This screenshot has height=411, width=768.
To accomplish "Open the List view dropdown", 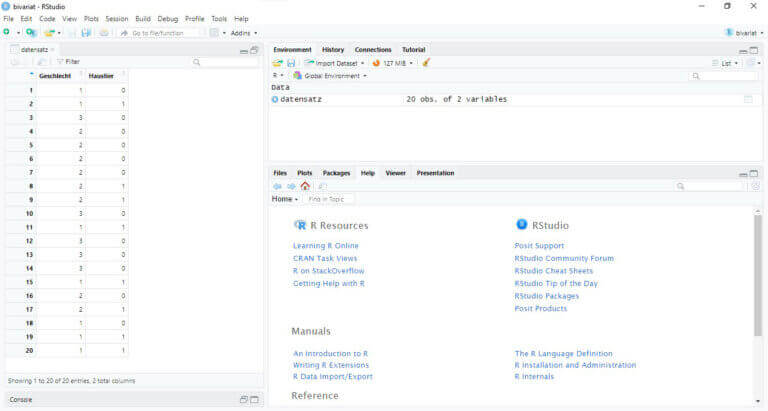I will pos(725,63).
